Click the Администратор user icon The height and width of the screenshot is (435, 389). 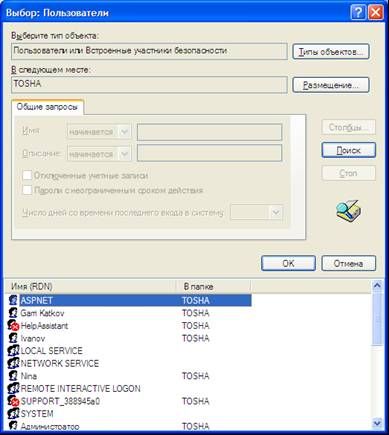click(x=13, y=426)
